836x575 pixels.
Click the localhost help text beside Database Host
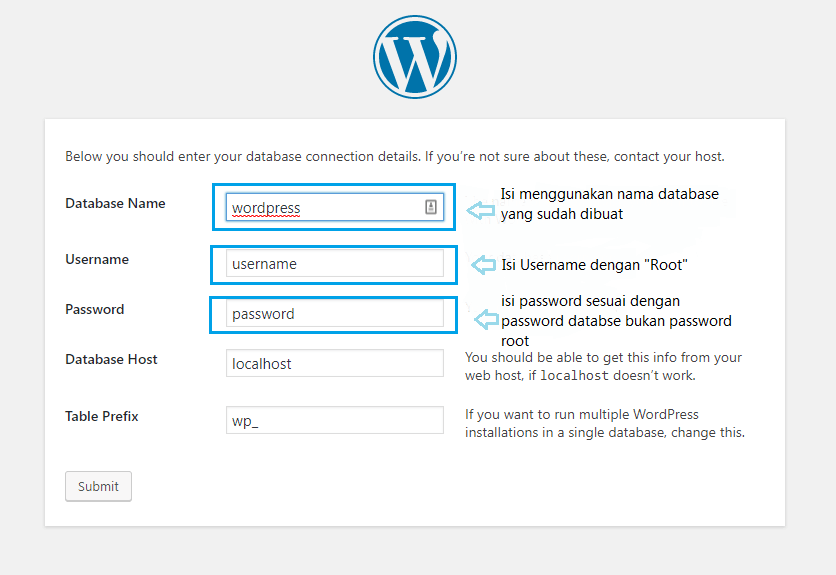(603, 366)
